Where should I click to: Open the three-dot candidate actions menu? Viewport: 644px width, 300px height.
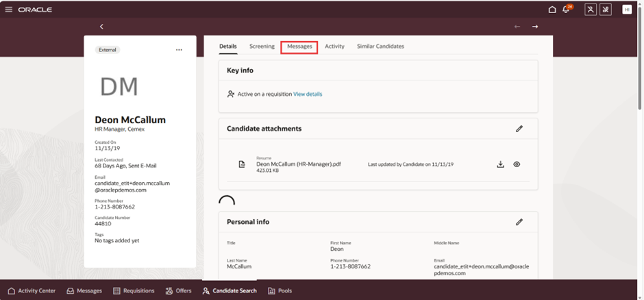pos(179,50)
